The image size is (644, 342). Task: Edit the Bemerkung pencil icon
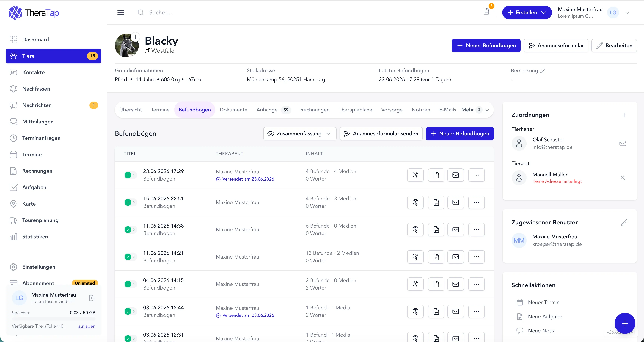tap(543, 71)
